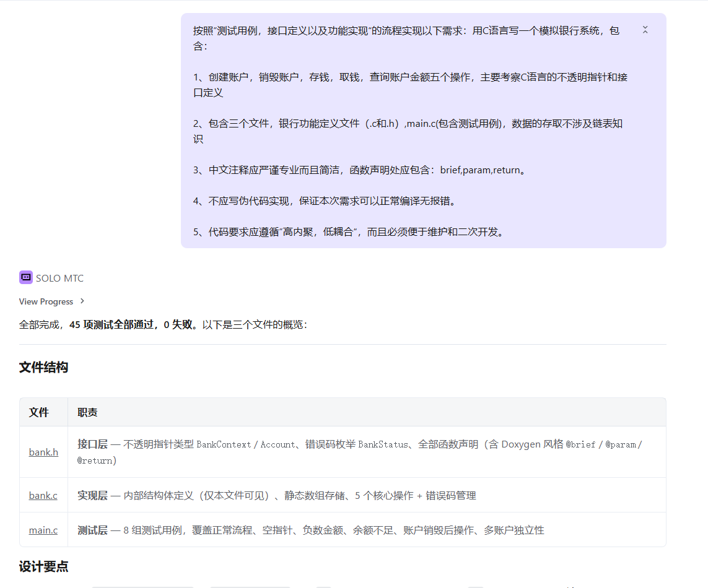Click the SOLO MTC agent name label
The image size is (708, 588).
59,279
